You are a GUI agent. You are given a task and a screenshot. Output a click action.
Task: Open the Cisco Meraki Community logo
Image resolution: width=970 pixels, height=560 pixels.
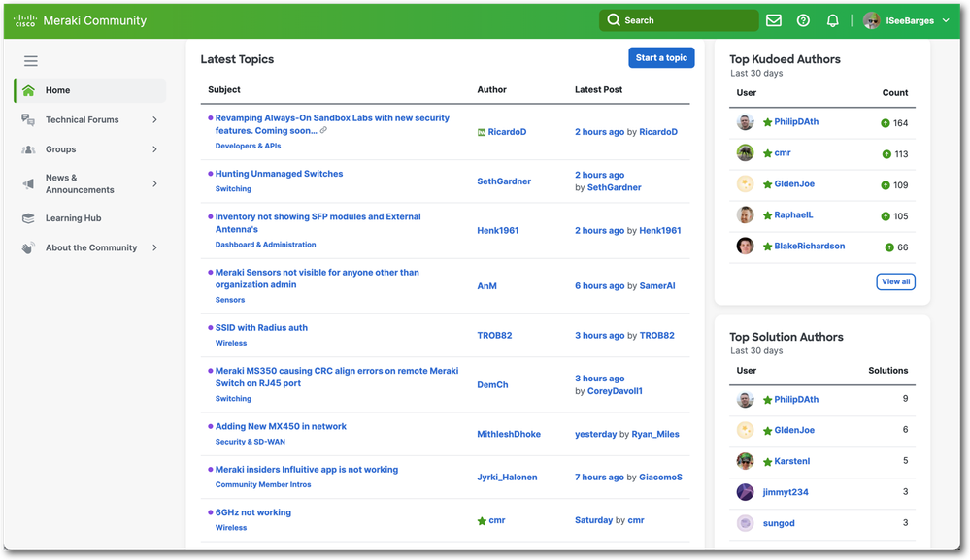[80, 20]
